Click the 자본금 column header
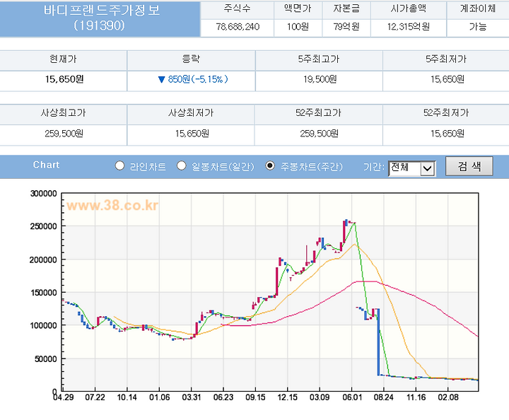This screenshot has height=420, width=509. (346, 8)
